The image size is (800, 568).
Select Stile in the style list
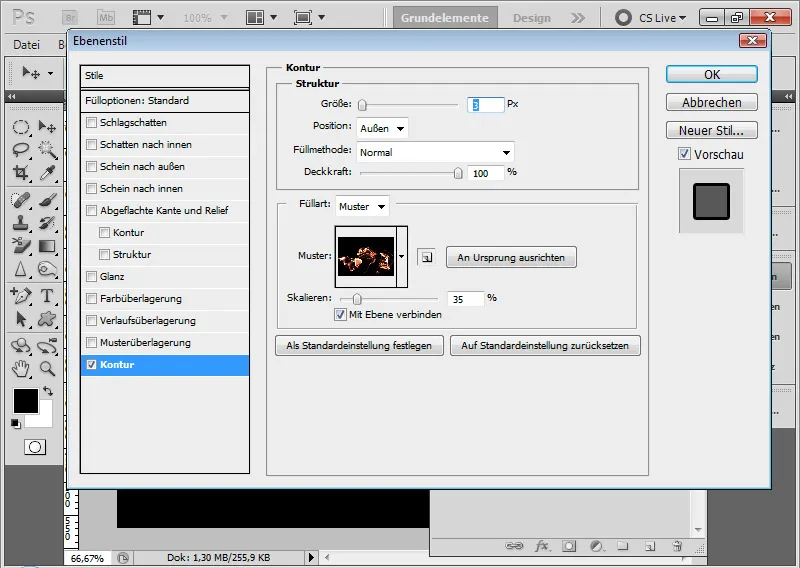(x=165, y=76)
